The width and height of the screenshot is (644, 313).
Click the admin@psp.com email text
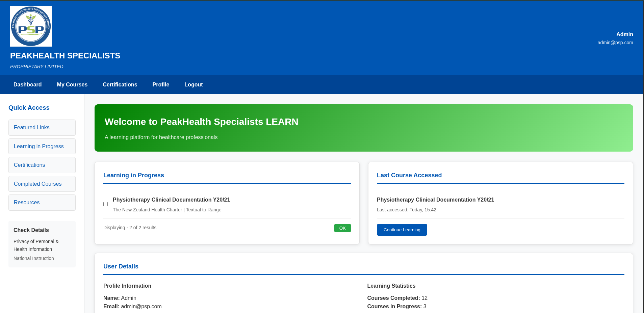point(615,43)
